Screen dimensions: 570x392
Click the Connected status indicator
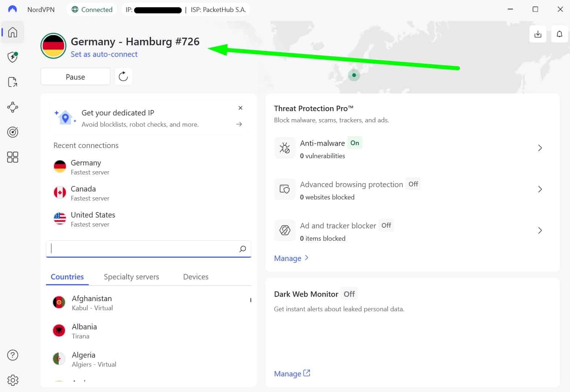click(x=92, y=10)
